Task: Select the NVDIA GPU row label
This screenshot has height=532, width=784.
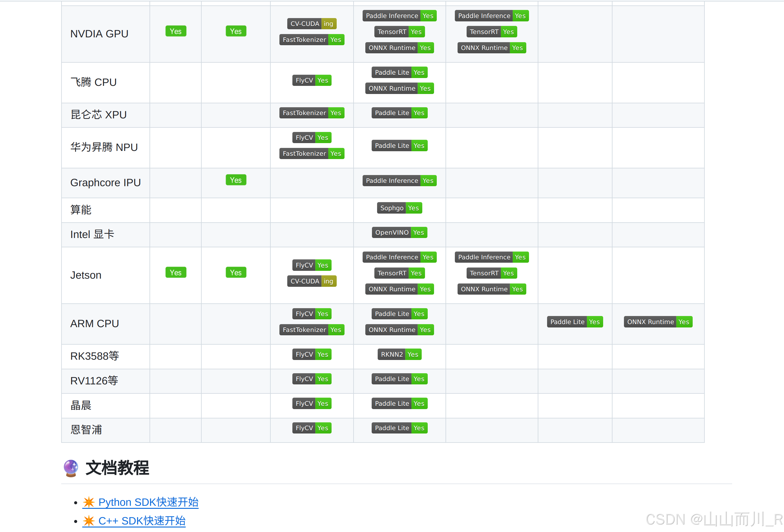Action: point(99,34)
